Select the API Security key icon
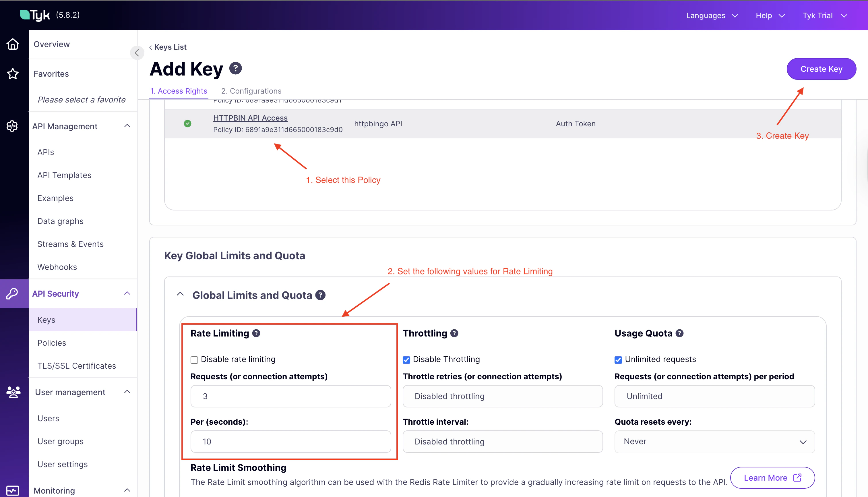868x497 pixels. pos(13,293)
